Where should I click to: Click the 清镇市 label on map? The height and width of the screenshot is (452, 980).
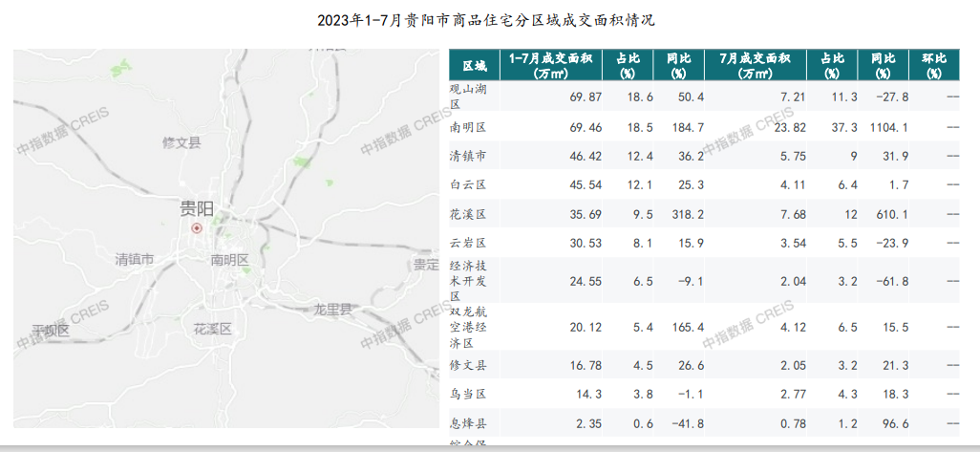pos(135,259)
